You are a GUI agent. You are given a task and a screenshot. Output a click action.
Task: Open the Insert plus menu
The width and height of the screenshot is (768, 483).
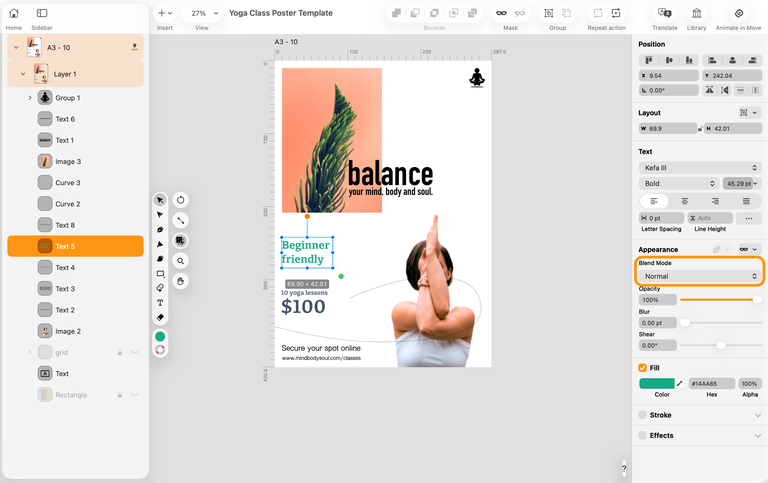tap(165, 13)
